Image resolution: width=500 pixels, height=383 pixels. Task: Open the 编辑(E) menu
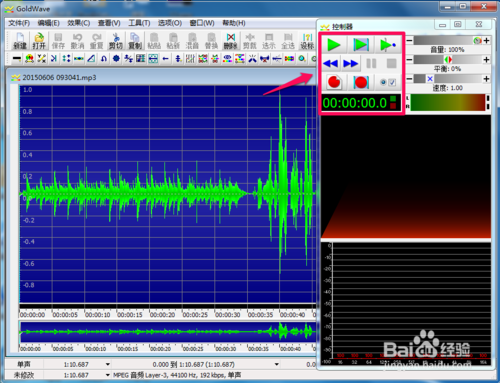(x=49, y=23)
